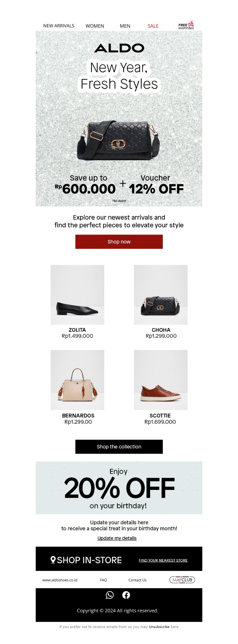
Task: Click the Shop the collection button
Action: point(119,447)
